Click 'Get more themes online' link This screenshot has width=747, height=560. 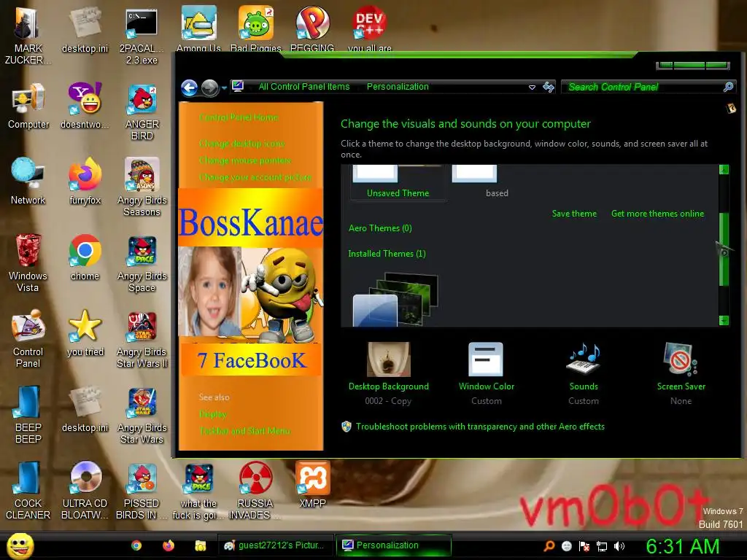pyautogui.click(x=657, y=214)
